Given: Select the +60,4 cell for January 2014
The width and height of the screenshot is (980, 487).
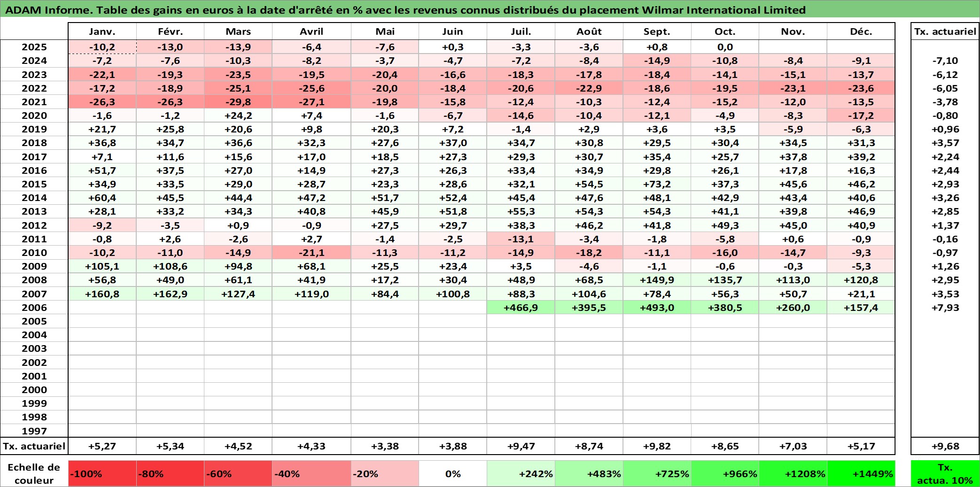Looking at the screenshot, I should [x=102, y=198].
